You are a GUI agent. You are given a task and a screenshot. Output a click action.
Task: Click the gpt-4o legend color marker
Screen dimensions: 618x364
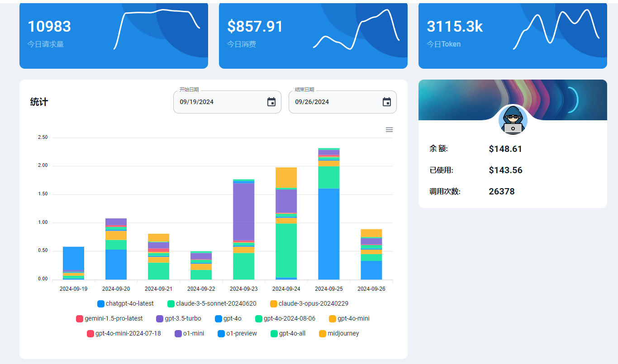(219, 319)
